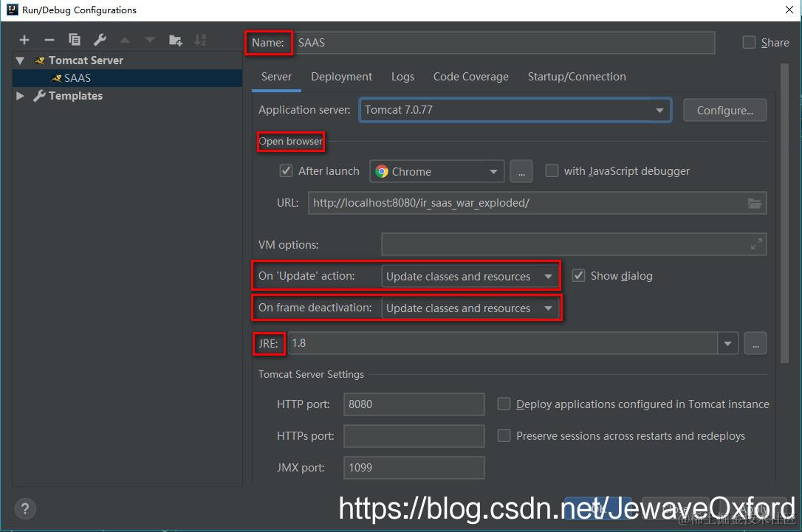The image size is (802, 532).
Task: Click the vertical scrollbar of the settings panel
Action: click(x=784, y=213)
